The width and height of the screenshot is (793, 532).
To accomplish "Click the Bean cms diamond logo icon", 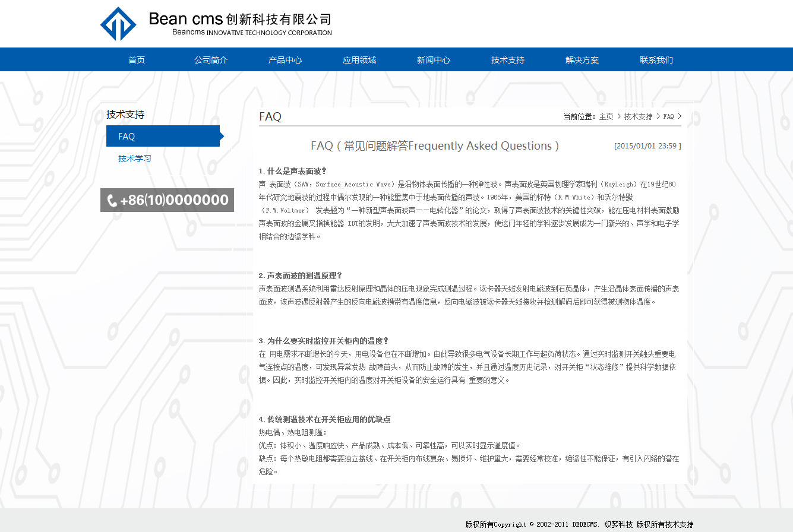I will [x=118, y=24].
